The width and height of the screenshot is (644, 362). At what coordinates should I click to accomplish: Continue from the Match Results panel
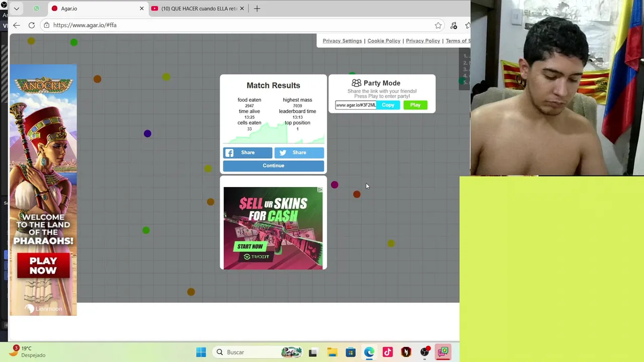[x=273, y=165]
